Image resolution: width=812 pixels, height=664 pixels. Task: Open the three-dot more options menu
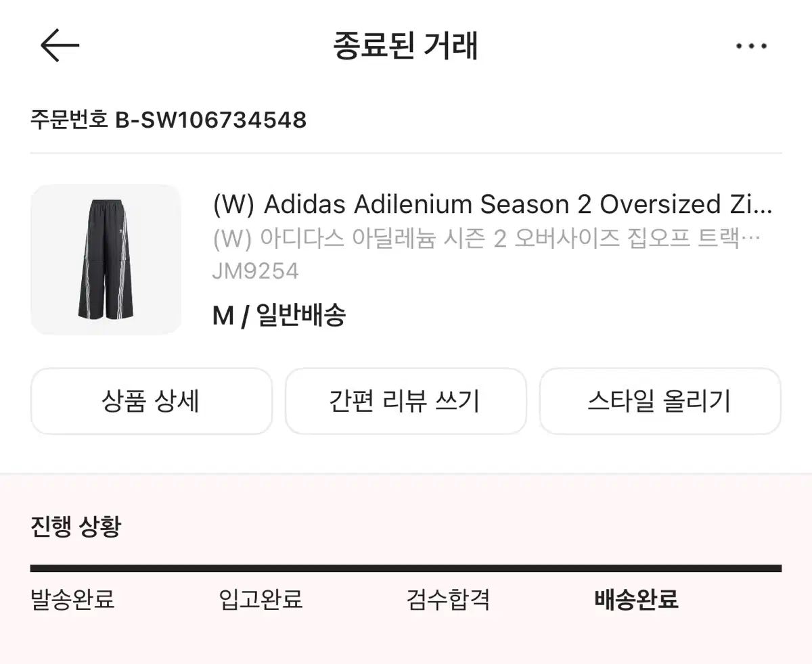pyautogui.click(x=751, y=46)
